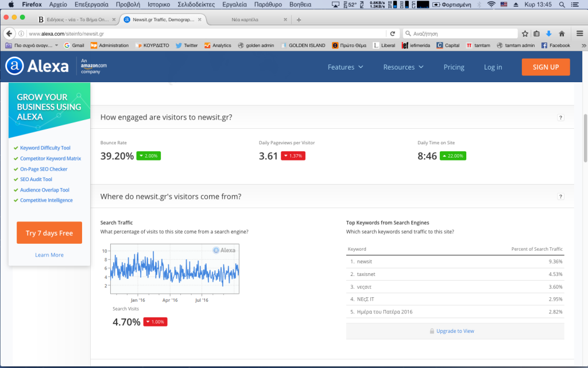
Task: Click the Αναζήτηση search field
Action: coord(461,33)
